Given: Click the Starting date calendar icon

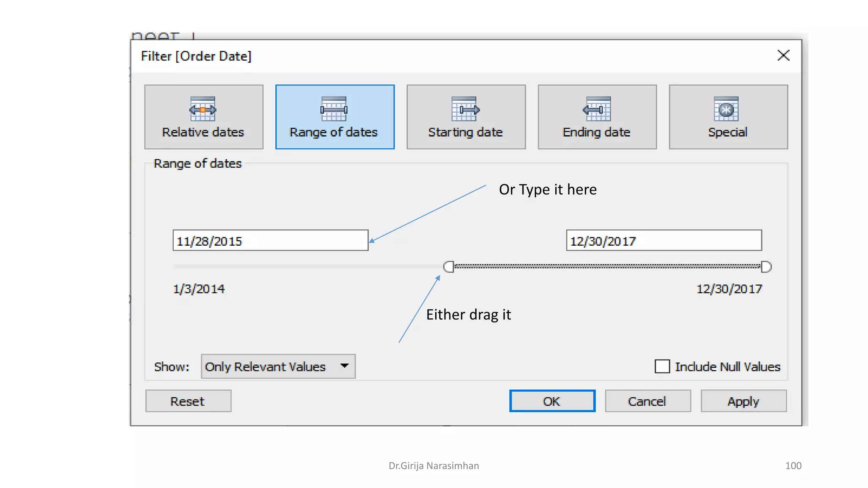Looking at the screenshot, I should click(x=465, y=109).
